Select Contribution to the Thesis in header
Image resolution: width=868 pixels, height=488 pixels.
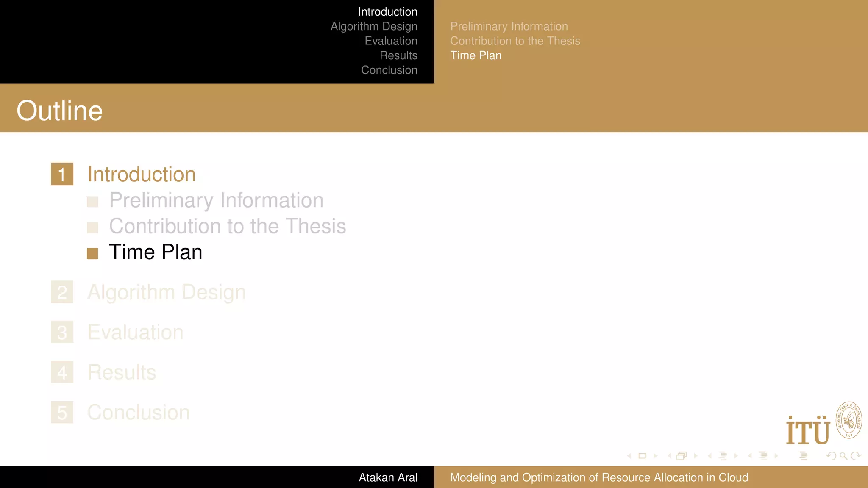click(515, 41)
